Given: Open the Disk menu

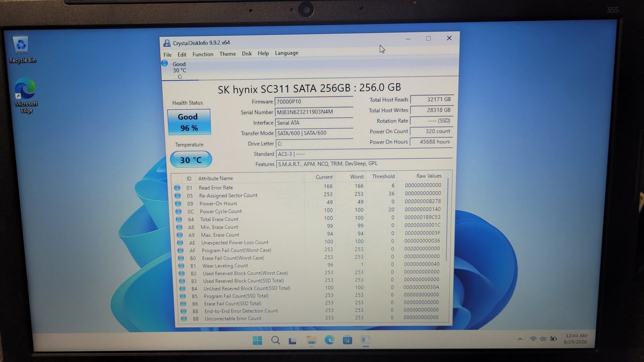Looking at the screenshot, I should click(x=247, y=54).
